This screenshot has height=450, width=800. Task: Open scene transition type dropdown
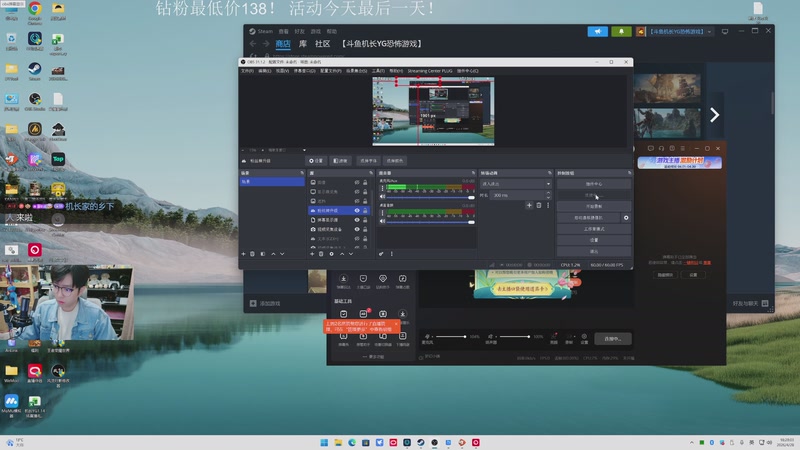pyautogui.click(x=516, y=184)
